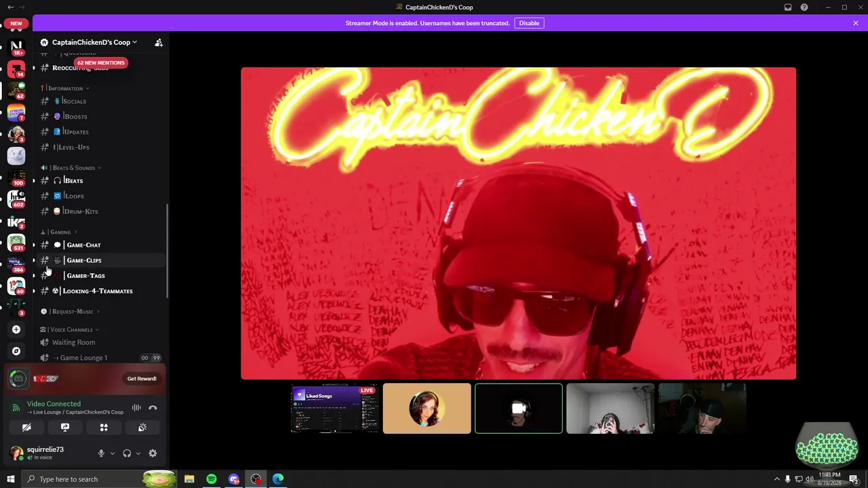Screen dimensions: 868x488
Task: Open the Looking-4-Teammates channel
Action: click(x=100, y=291)
